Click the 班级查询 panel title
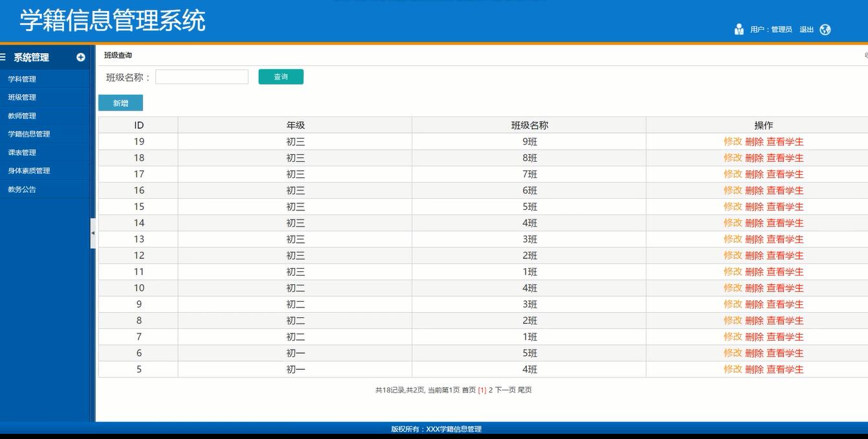This screenshot has width=868, height=439. coord(118,56)
